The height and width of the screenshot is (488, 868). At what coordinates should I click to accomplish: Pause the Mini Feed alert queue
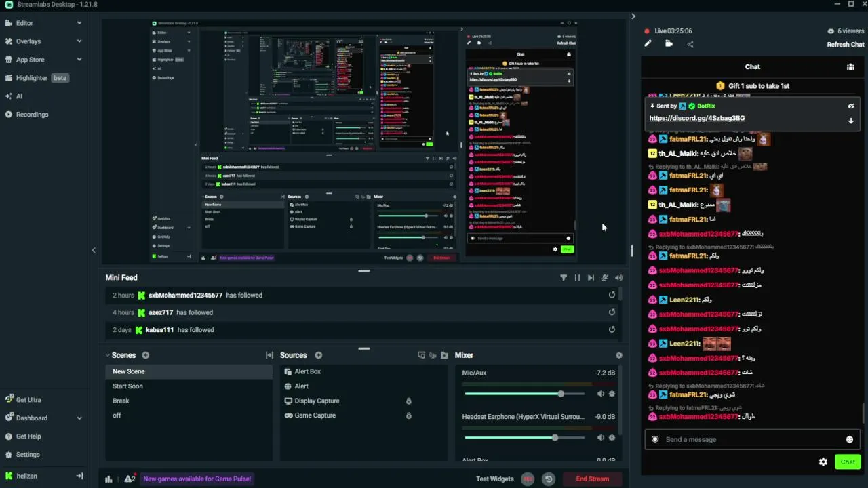[x=577, y=278]
